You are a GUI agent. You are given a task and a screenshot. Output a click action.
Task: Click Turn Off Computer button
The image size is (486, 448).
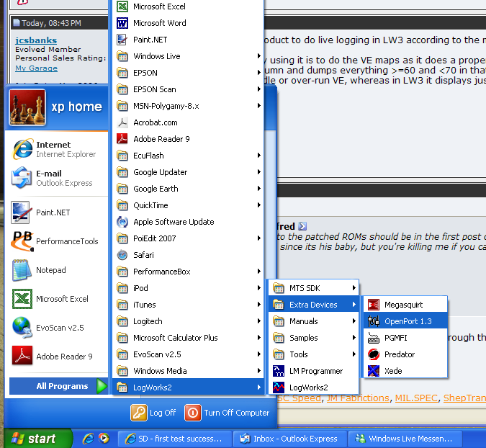coord(228,413)
